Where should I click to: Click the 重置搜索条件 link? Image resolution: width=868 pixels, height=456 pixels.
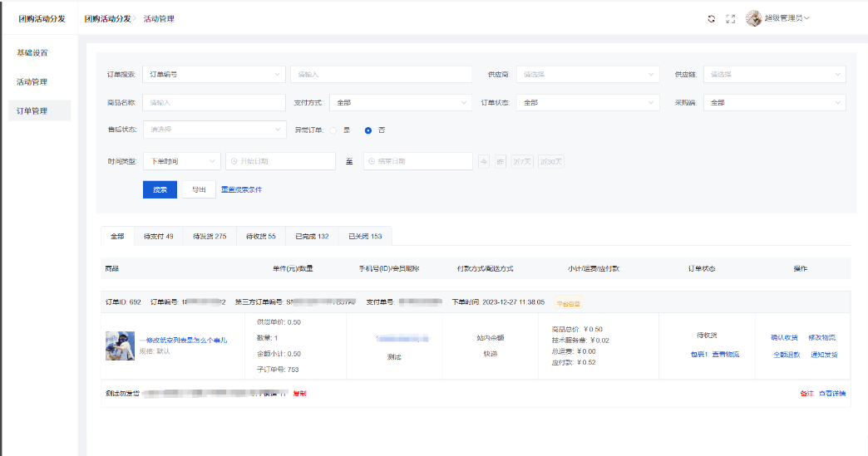(241, 189)
